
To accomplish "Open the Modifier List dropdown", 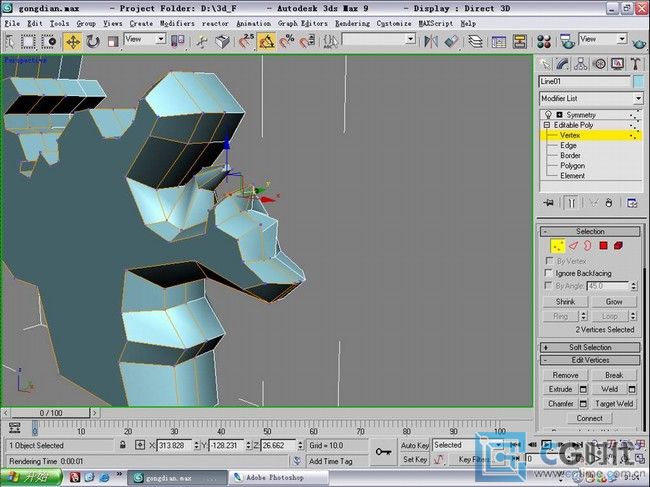I will pyautogui.click(x=638, y=98).
